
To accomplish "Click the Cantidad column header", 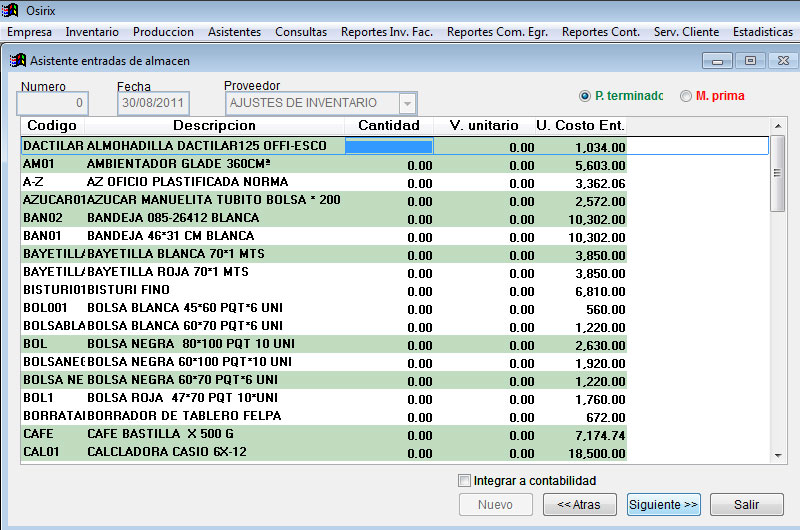I will tap(389, 125).
